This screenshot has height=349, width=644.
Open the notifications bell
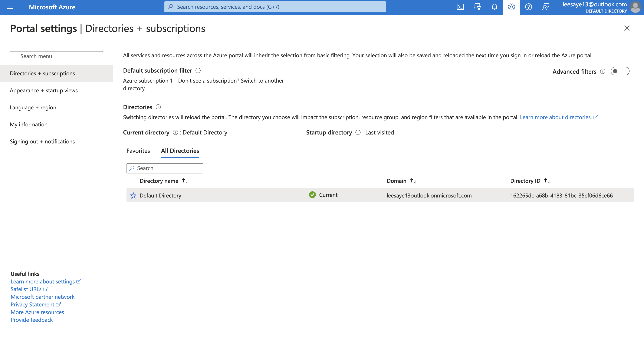point(494,7)
